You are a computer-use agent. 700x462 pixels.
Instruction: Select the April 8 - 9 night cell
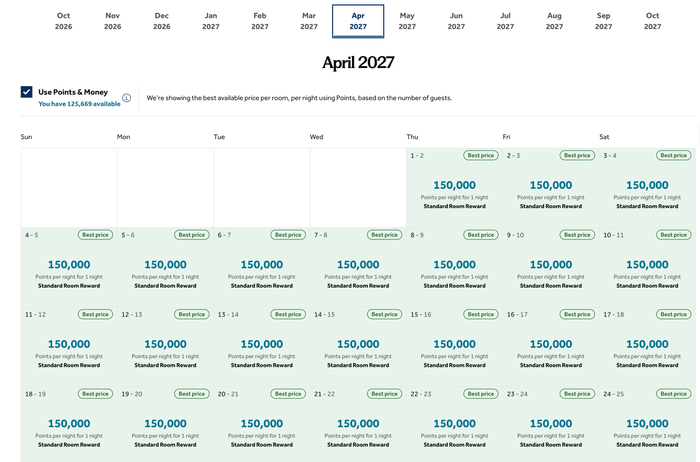point(454,267)
